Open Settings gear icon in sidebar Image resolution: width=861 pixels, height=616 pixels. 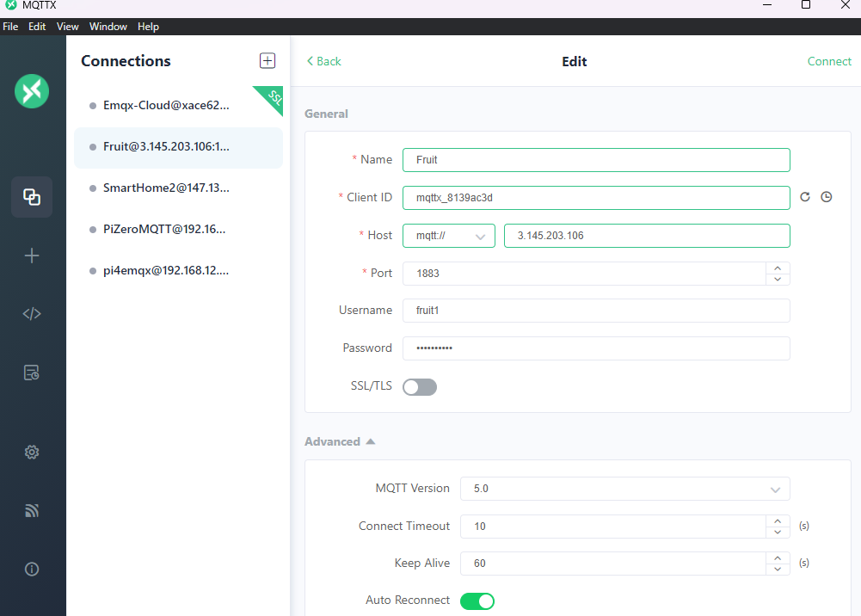click(32, 452)
